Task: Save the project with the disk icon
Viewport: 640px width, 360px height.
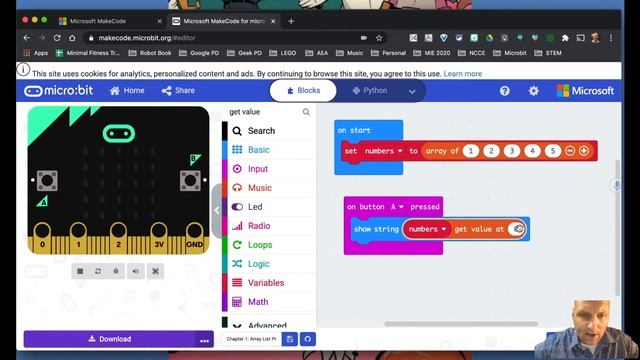Action: point(290,339)
